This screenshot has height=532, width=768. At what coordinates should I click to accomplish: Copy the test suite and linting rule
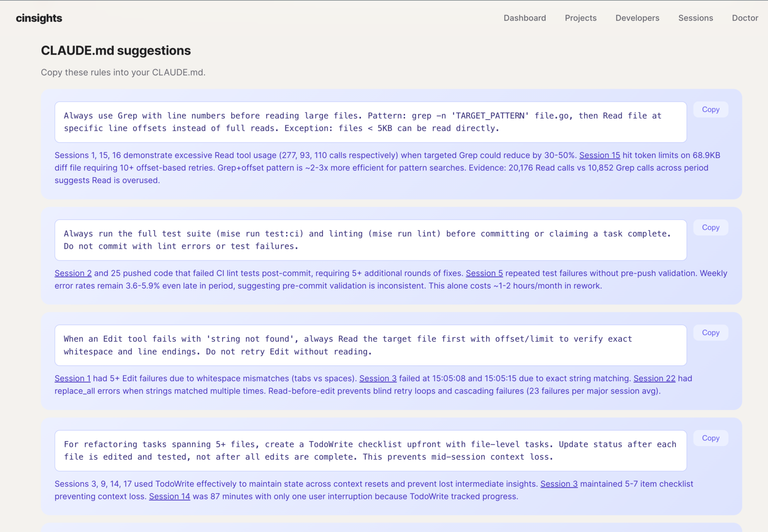(x=710, y=227)
